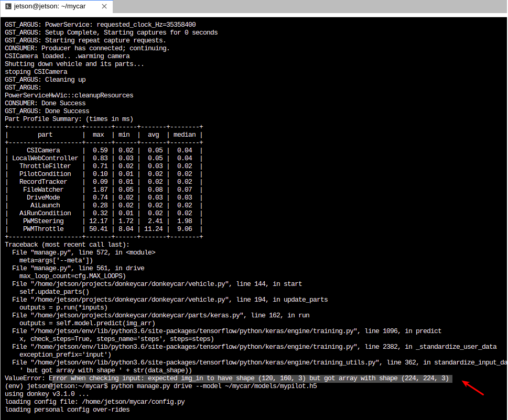The height and width of the screenshot is (420, 508).
Task: Click the training.py line 1096 traceback entry
Action: 226,331
